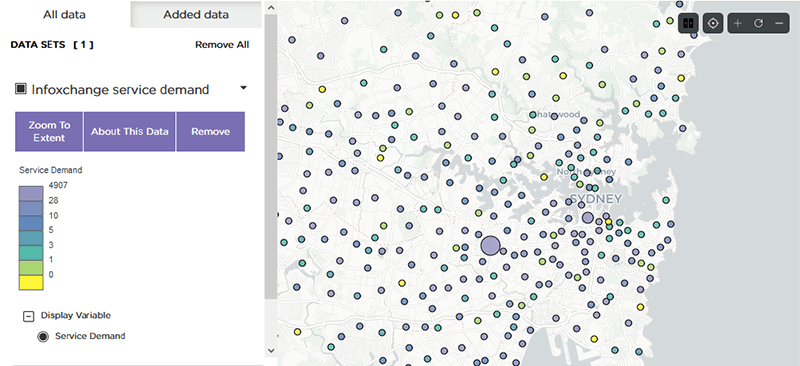The height and width of the screenshot is (366, 800).
Task: Center map on my location
Action: pos(713,23)
